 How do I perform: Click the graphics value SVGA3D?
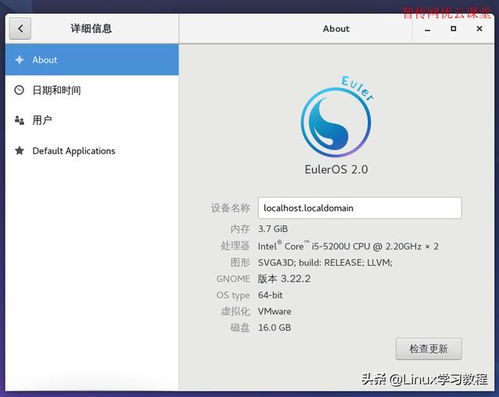tap(325, 263)
